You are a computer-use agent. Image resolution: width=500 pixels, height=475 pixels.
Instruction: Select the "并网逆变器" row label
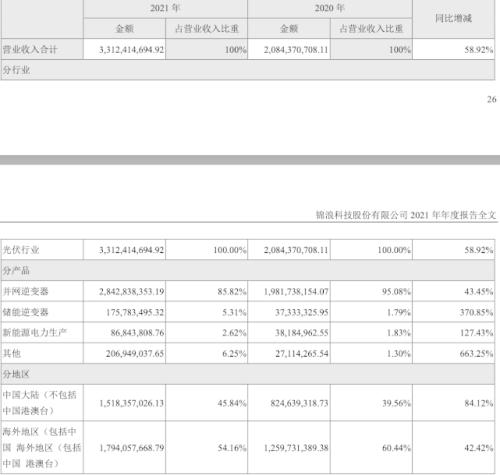click(x=26, y=291)
